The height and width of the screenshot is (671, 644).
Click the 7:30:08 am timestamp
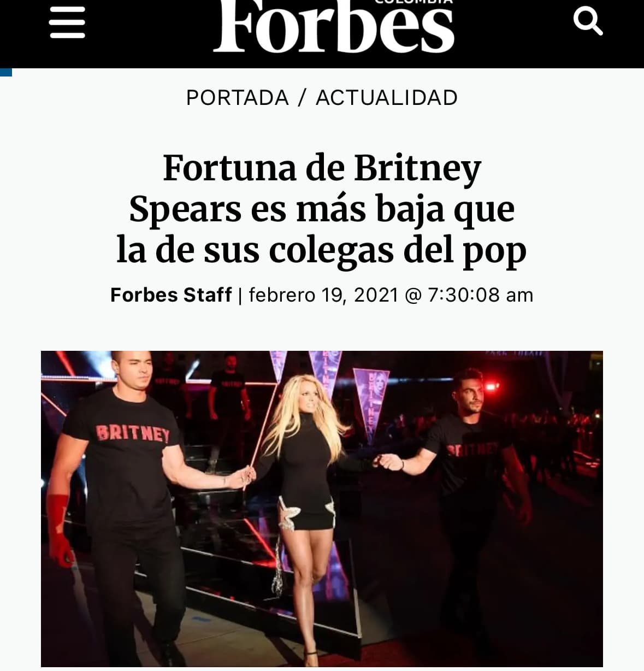click(480, 295)
